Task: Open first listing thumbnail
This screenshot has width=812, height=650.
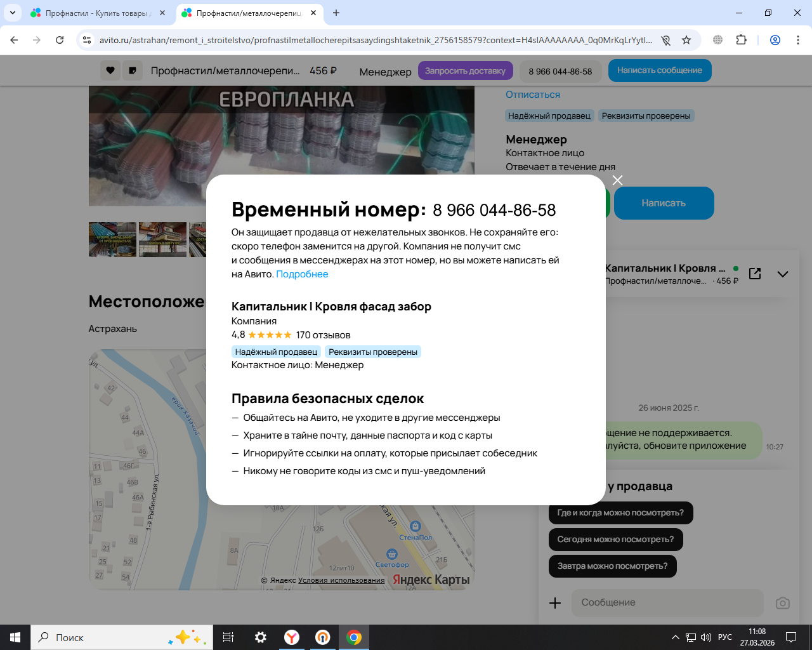Action: coord(112,239)
